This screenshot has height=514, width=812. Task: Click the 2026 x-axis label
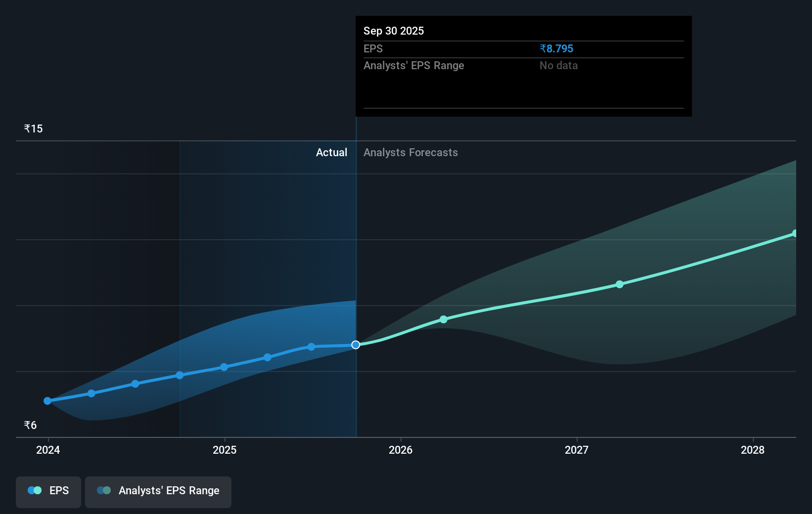tap(401, 450)
